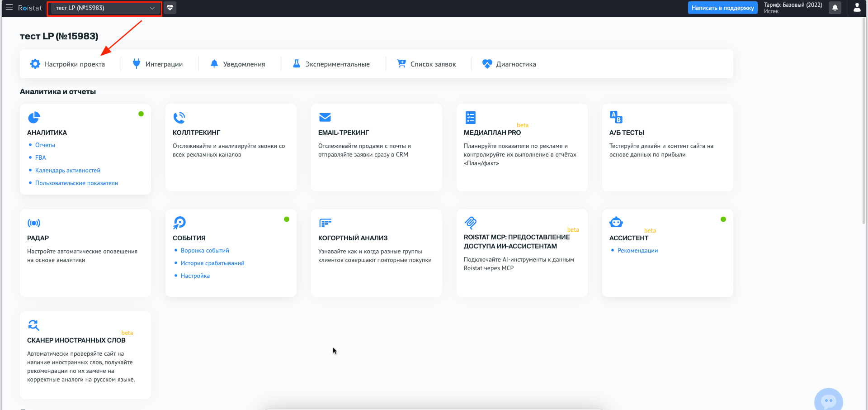
Task: Click the phone Коллтрекинг icon
Action: click(179, 118)
